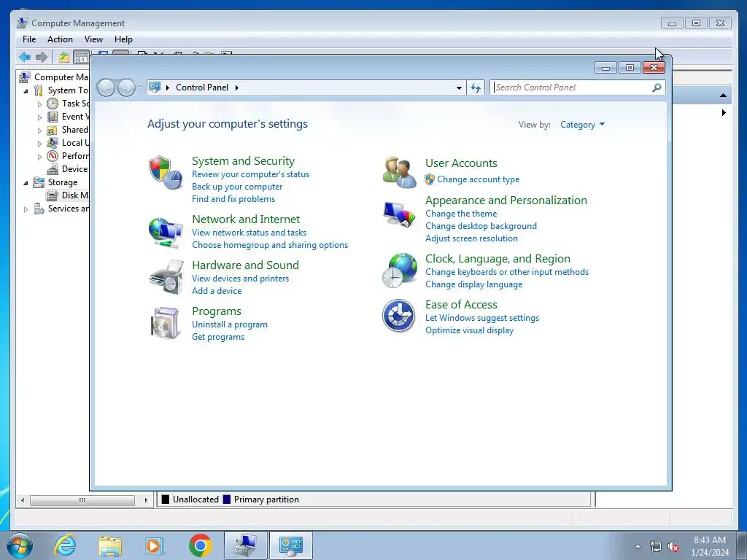Expand the Task Scheduler tree node
This screenshot has height=560, width=747.
point(39,104)
